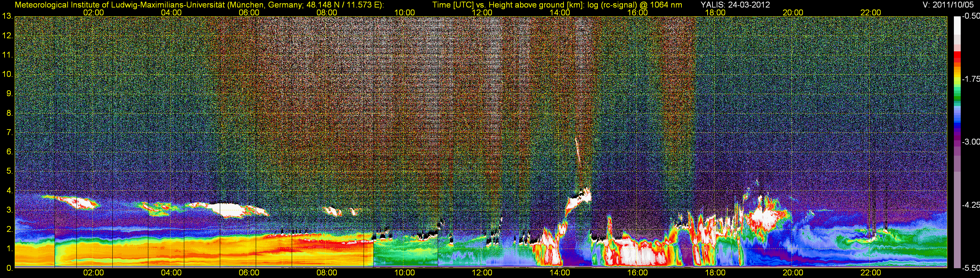
Task: Click the 8. height axis label
Action: pos(9,113)
